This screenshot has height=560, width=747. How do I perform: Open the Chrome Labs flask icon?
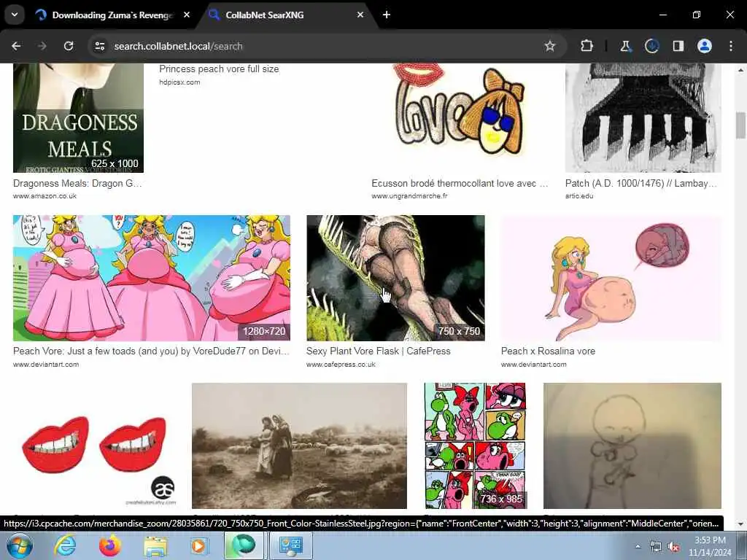[x=625, y=46]
